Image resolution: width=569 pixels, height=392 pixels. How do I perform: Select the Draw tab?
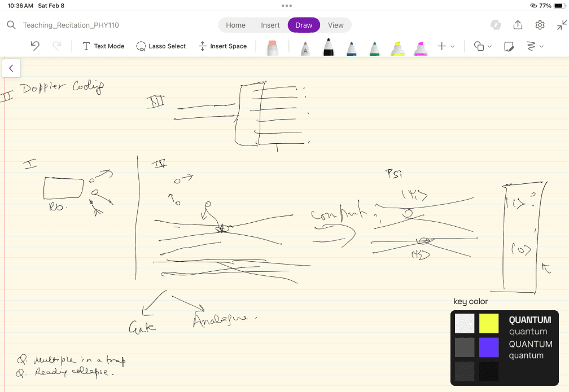304,25
